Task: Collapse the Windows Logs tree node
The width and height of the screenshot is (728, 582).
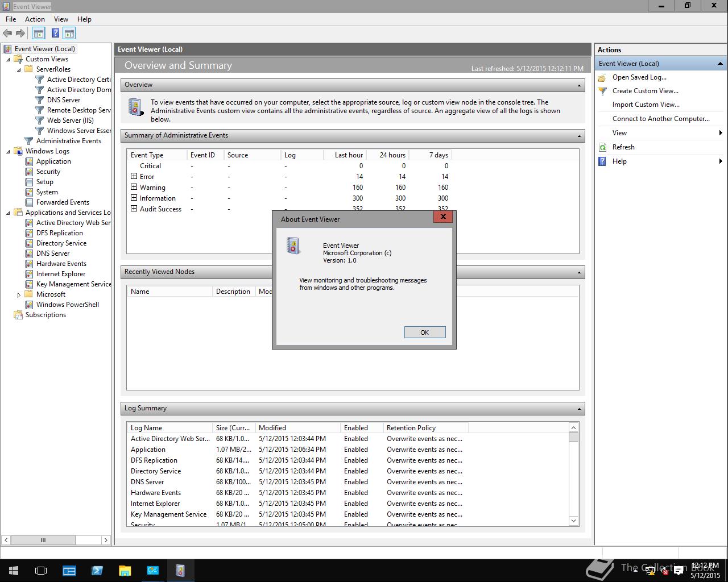Action: (8, 152)
